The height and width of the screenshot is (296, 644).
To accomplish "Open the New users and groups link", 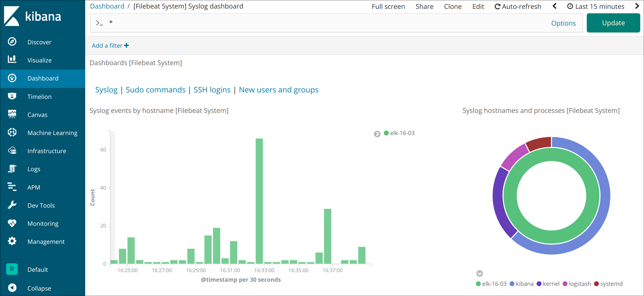I will [x=279, y=90].
